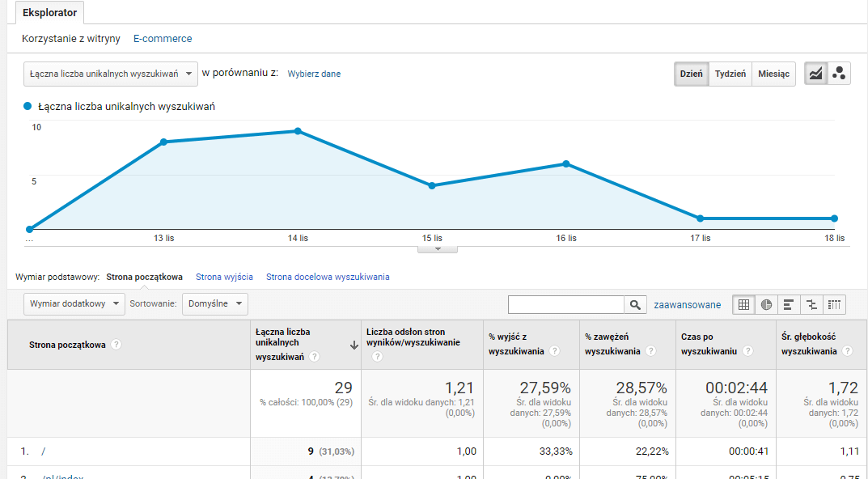Viewport: 868px width, 479px height.
Task: Select the Eksplorator tab
Action: 50,13
